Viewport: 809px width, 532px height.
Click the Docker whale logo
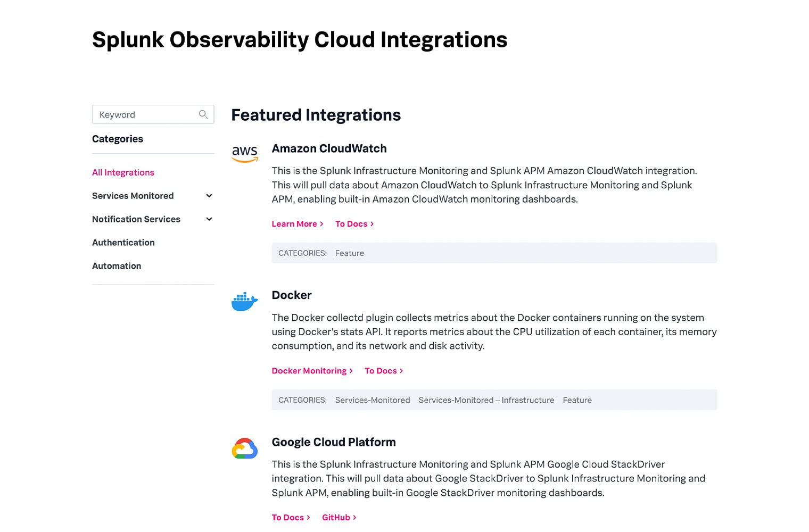click(x=245, y=302)
